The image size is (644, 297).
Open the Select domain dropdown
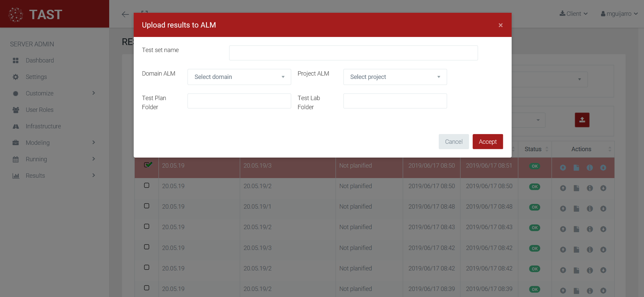(x=239, y=77)
